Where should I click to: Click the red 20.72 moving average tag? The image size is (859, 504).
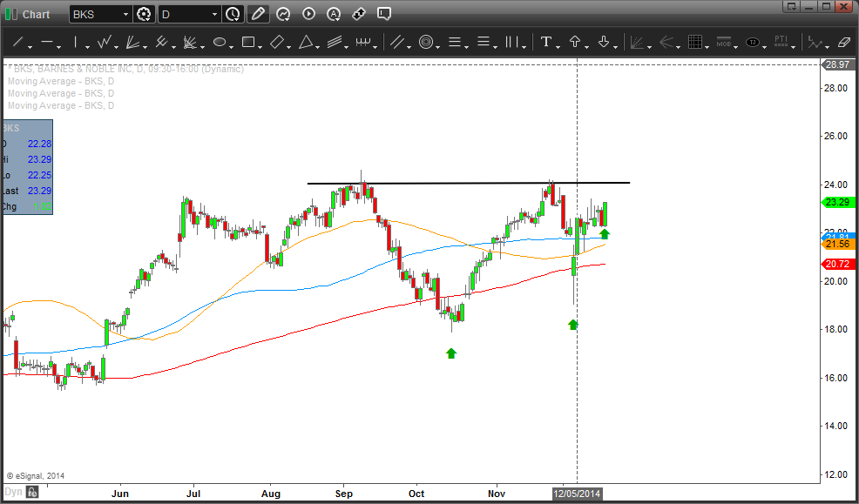[x=837, y=265]
